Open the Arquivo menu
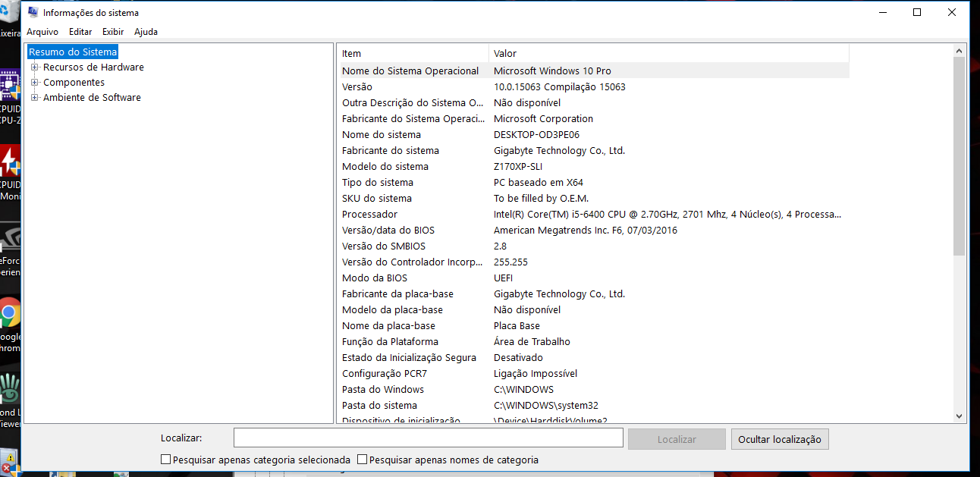The image size is (980, 477). tap(42, 32)
